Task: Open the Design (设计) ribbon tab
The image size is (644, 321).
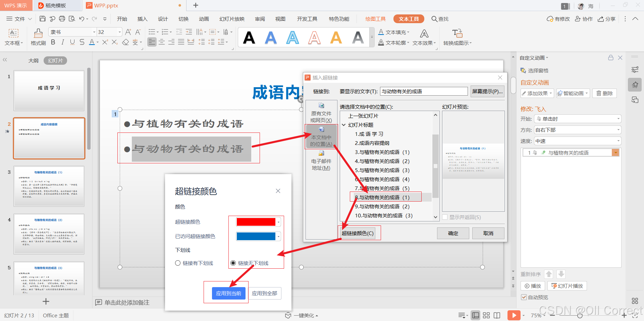Action: click(163, 19)
